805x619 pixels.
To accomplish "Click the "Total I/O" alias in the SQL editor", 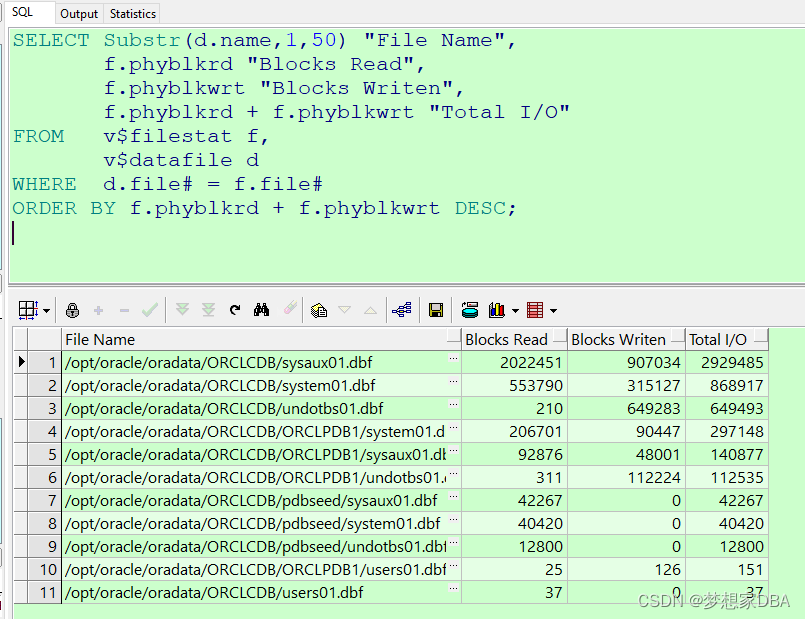I will point(499,112).
